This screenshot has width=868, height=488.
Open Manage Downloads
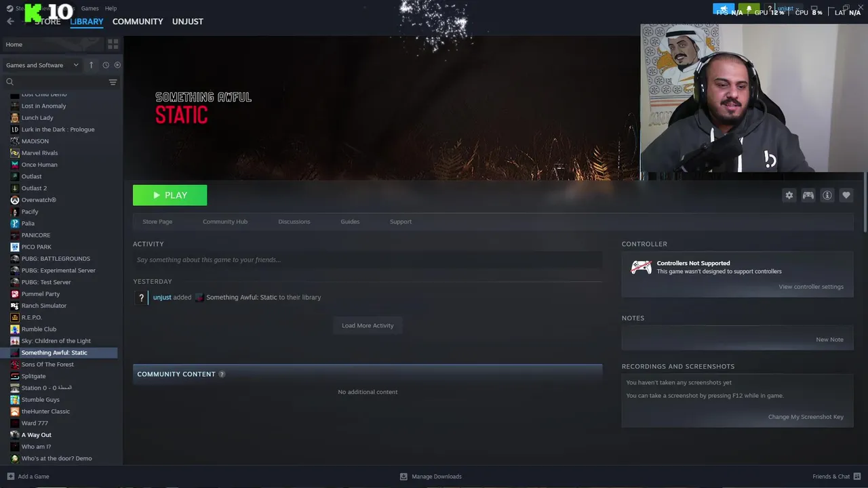pyautogui.click(x=431, y=476)
